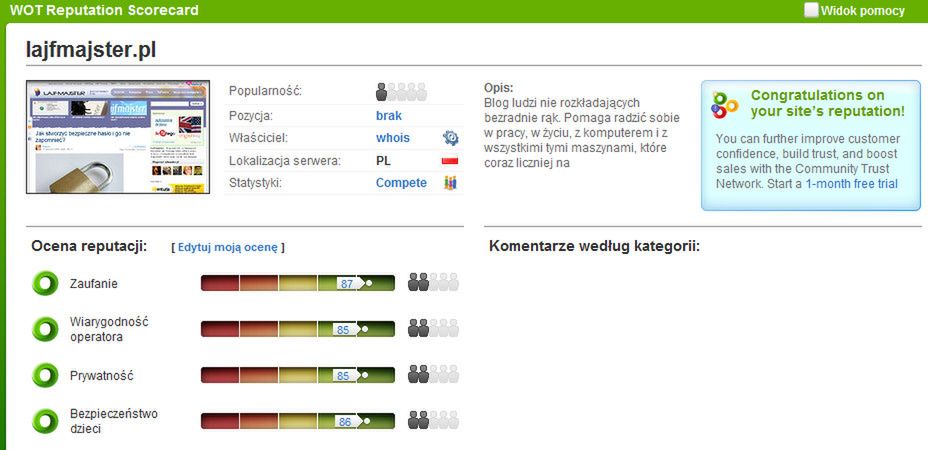Click the Prywatność rating bar showing 85
The width and height of the screenshot is (928, 450).
tap(298, 375)
